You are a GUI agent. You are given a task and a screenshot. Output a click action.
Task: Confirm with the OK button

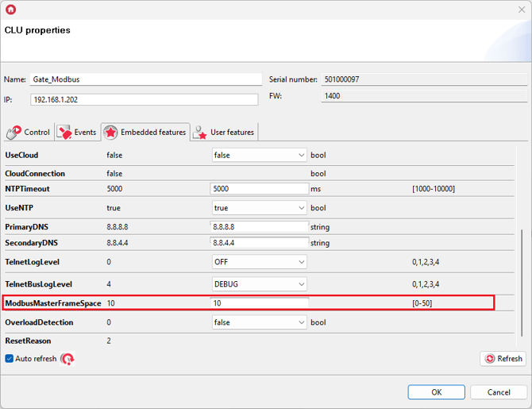pyautogui.click(x=436, y=392)
